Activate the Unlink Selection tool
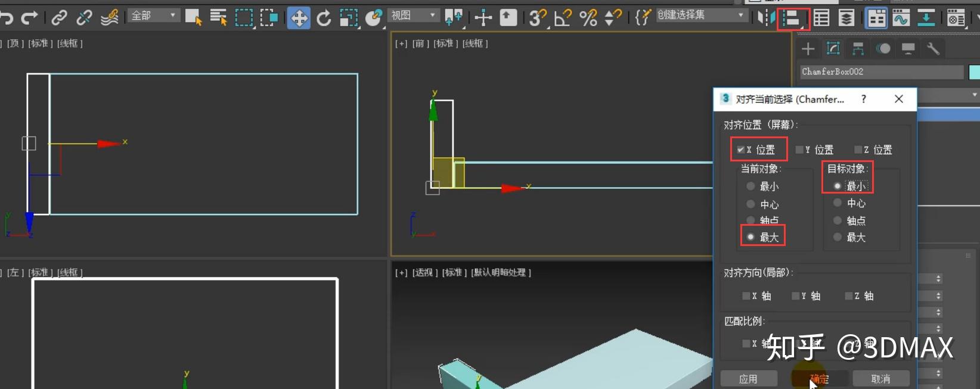 84,18
